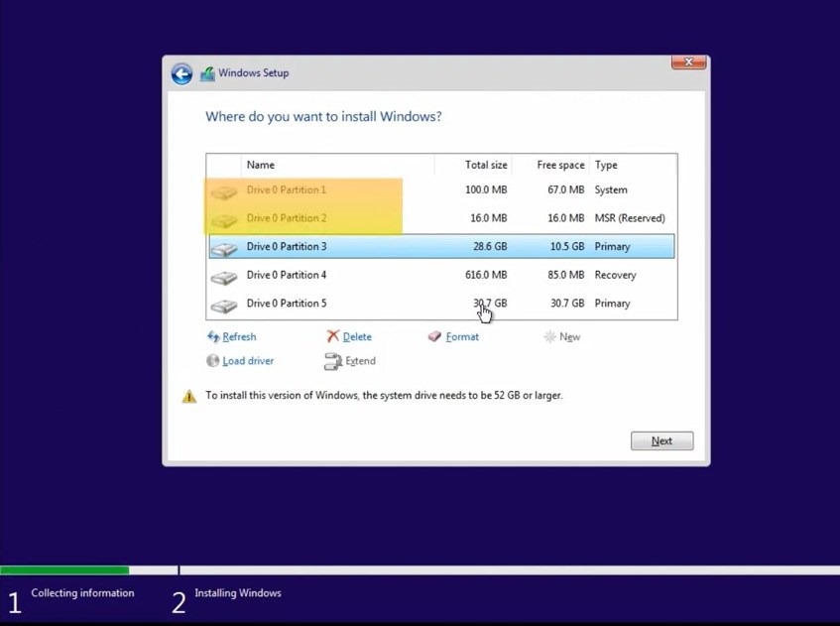
Task: Delete the selected partition
Action: pyautogui.click(x=357, y=336)
